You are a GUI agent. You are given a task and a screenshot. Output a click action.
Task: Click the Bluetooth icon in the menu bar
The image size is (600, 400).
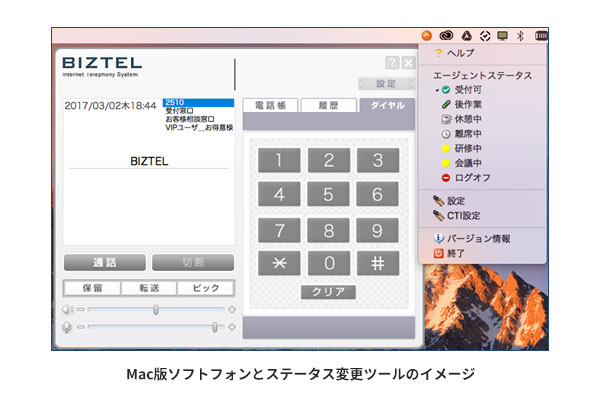coord(520,35)
